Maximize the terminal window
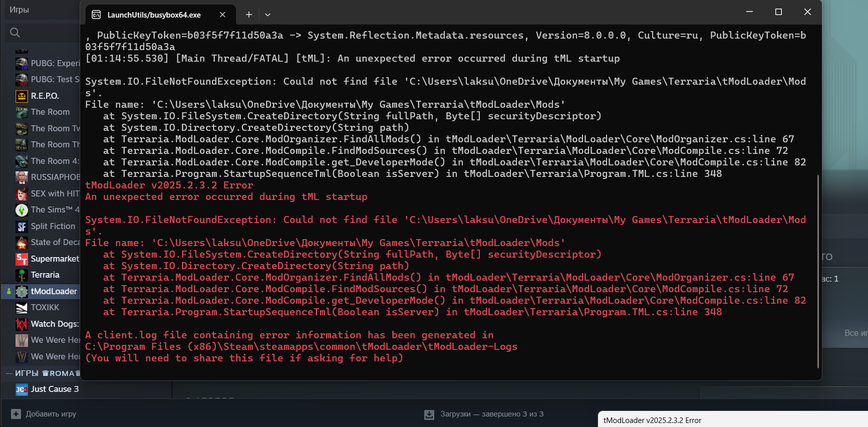Viewport: 868px width, 427px height. coord(778,12)
